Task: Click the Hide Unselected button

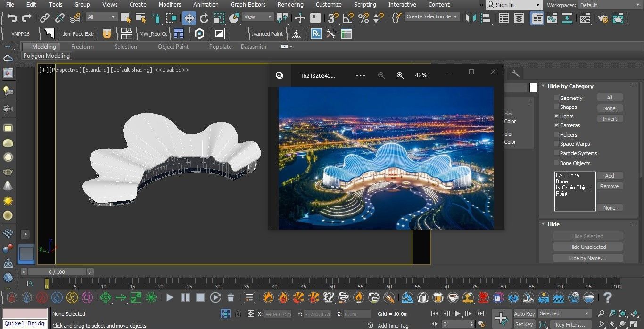Action: click(x=587, y=247)
